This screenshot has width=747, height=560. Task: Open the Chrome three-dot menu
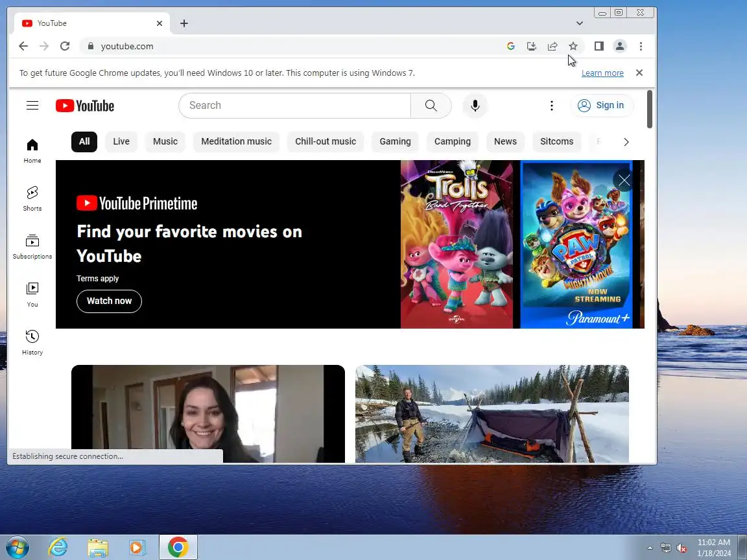641,46
